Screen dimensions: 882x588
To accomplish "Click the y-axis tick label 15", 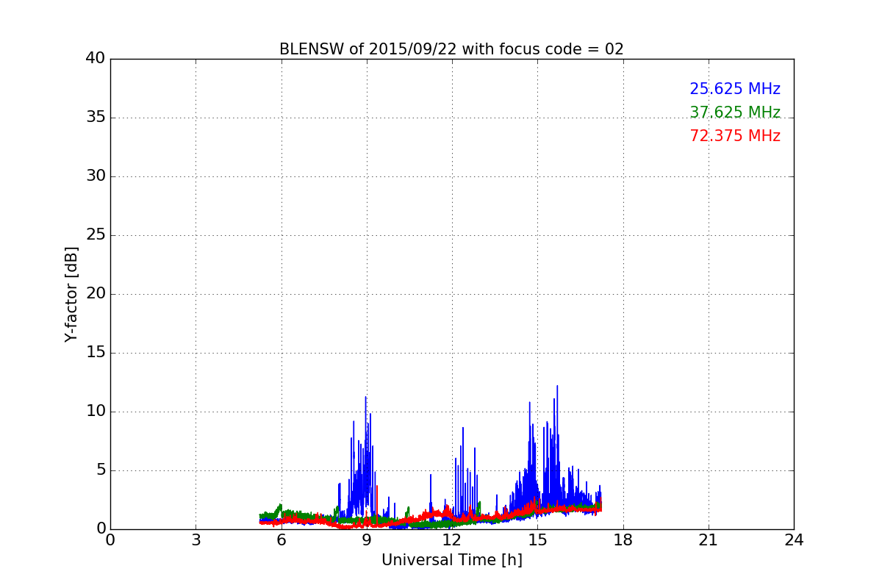I will click(96, 353).
